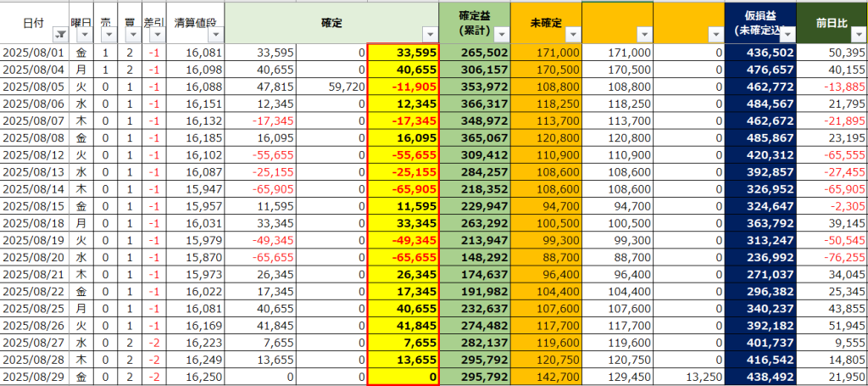Select the cell showing 129,450
This screenshot has height=386, width=868.
pyautogui.click(x=617, y=378)
